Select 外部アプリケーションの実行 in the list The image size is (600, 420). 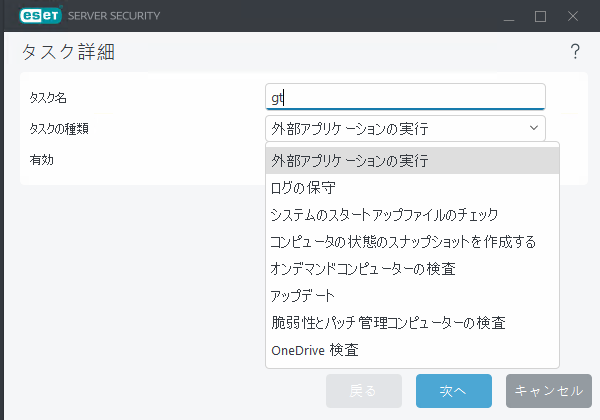pos(412,161)
